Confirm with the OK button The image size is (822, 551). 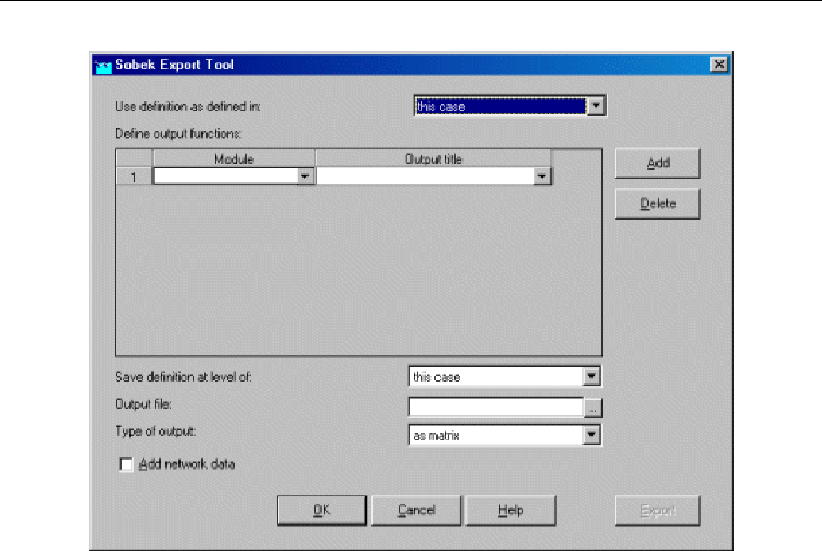coord(321,510)
